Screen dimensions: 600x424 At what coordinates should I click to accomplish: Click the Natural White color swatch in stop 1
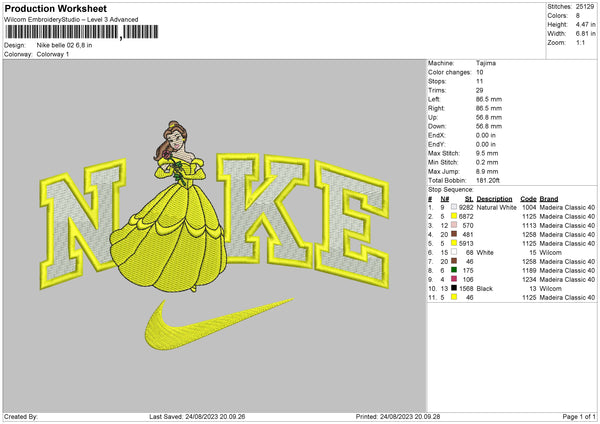pyautogui.click(x=454, y=206)
